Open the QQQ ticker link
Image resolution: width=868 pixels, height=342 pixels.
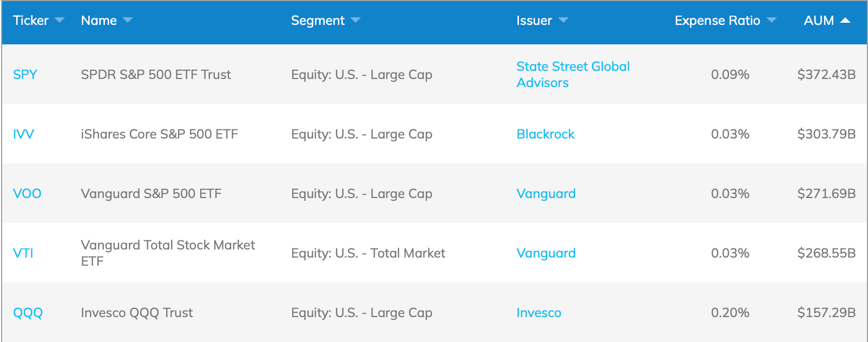pos(28,313)
